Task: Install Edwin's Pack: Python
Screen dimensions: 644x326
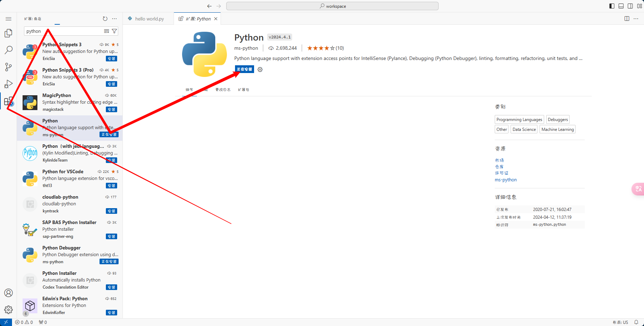Action: tap(112, 313)
